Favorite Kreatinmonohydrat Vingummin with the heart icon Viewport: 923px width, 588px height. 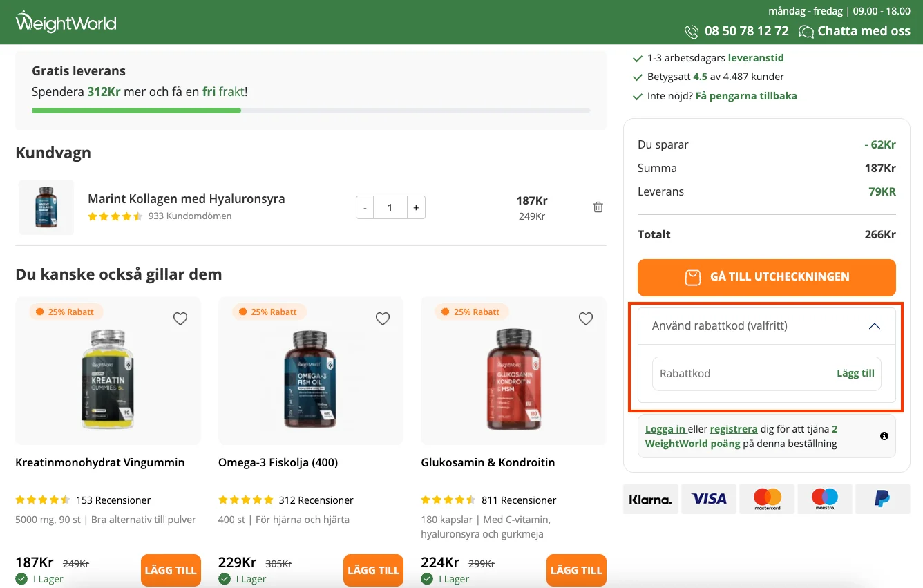[x=180, y=319]
